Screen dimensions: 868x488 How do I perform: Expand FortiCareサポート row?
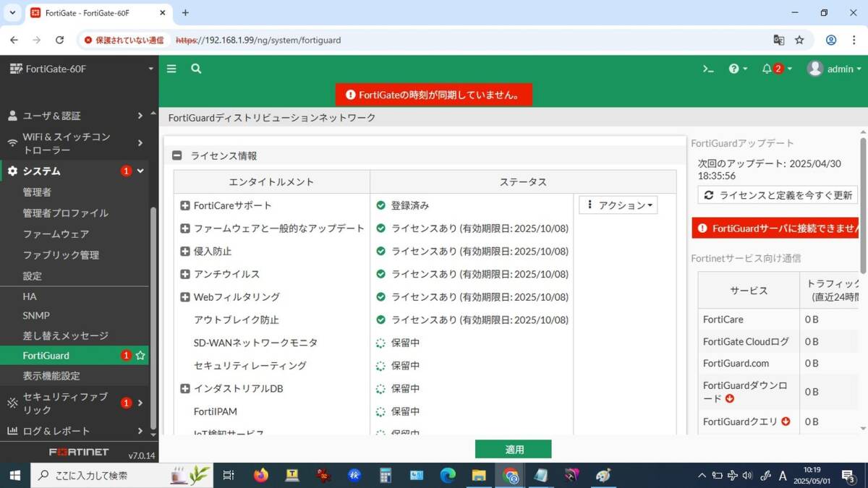coord(185,205)
